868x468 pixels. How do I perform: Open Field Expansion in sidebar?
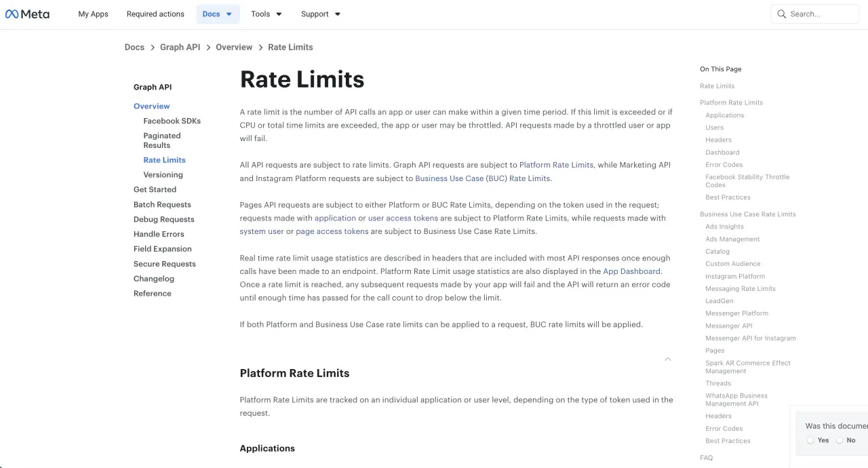click(x=163, y=249)
